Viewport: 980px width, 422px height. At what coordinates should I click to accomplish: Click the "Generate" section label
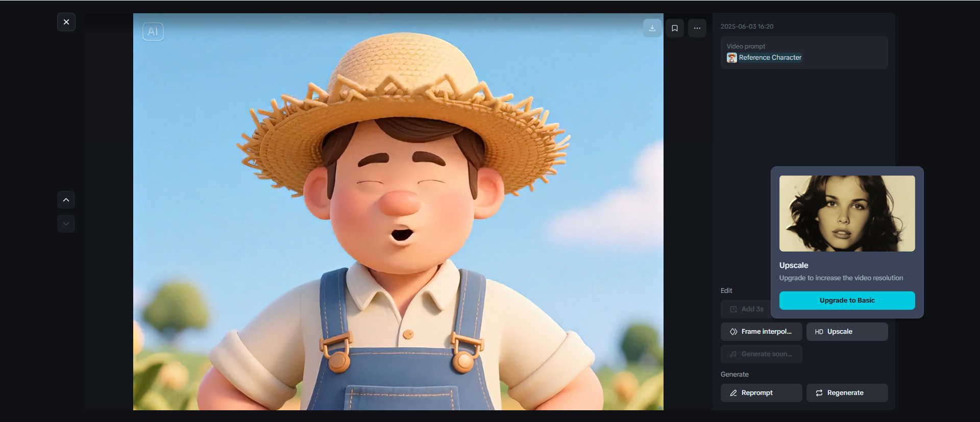click(734, 375)
